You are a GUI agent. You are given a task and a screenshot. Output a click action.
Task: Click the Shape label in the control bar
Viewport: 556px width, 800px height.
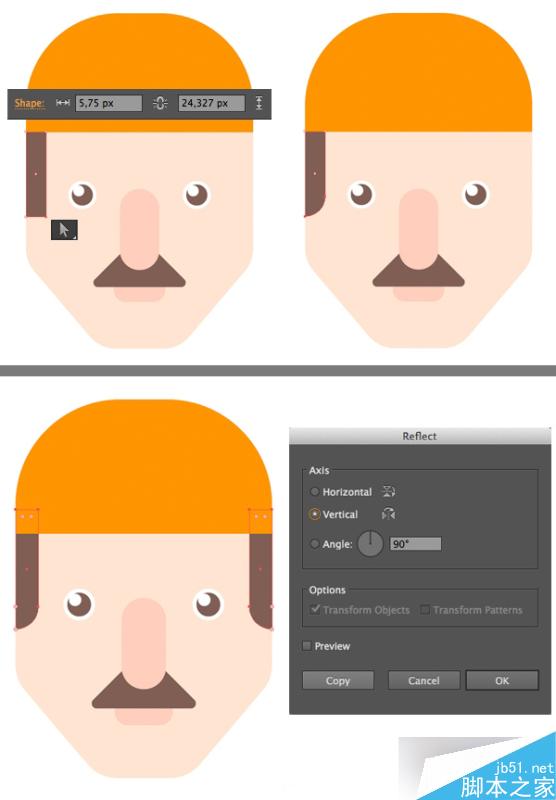tap(29, 103)
